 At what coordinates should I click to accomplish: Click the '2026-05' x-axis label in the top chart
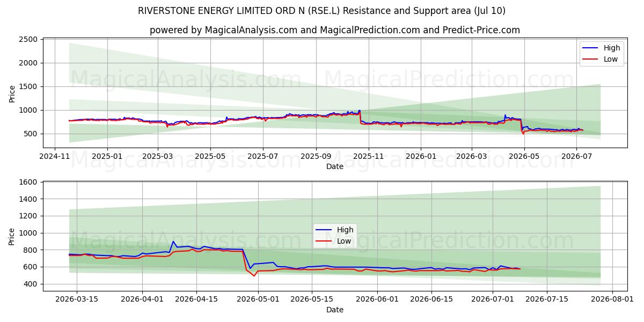(524, 156)
